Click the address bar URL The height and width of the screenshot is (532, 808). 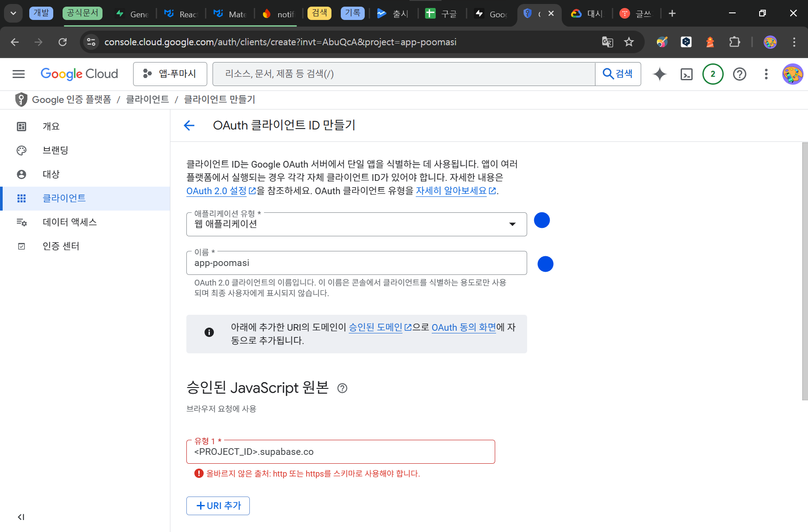(x=280, y=42)
